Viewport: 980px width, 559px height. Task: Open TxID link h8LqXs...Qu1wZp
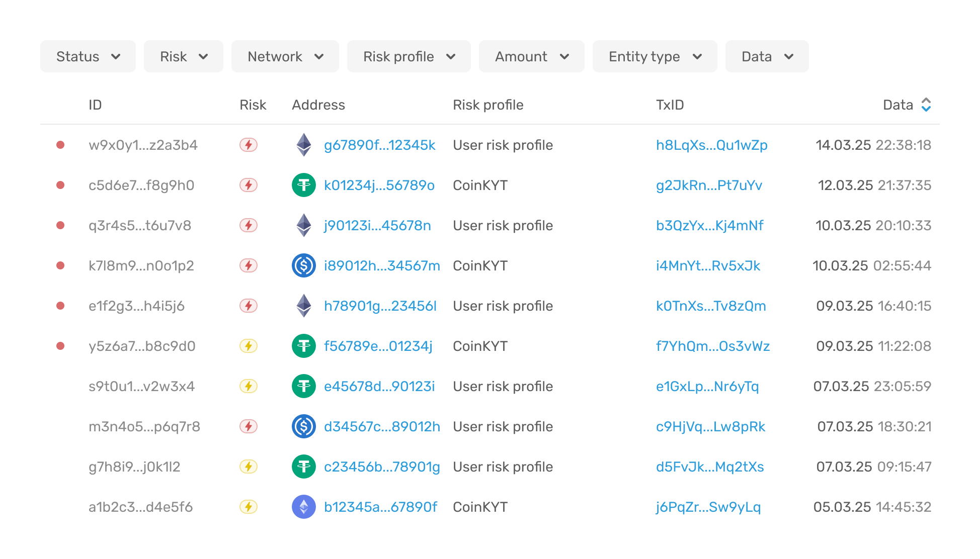[712, 145]
